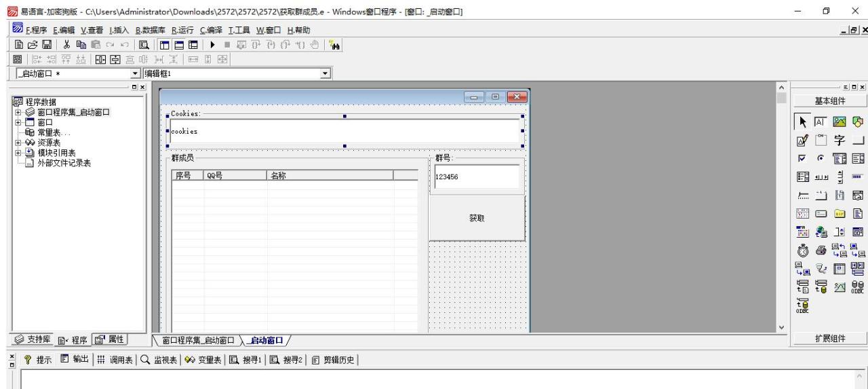Select the chart component icon
This screenshot has width=868, height=389.
(x=840, y=287)
